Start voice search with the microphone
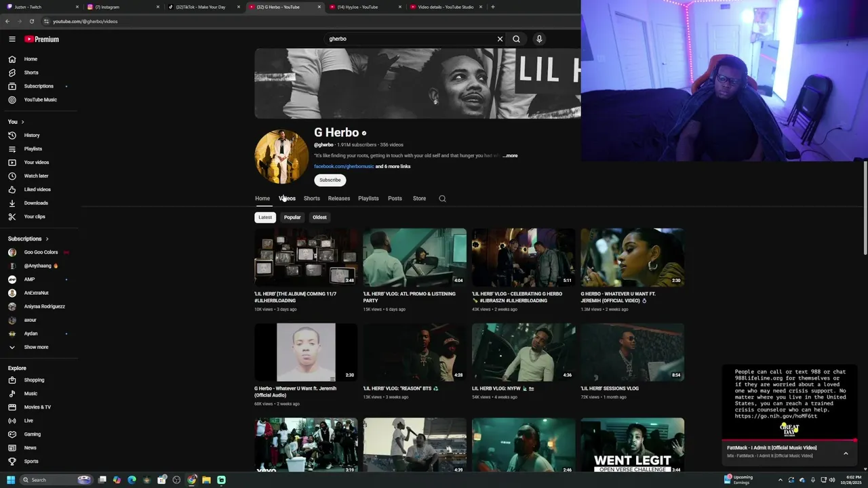868x488 pixels. tap(539, 39)
